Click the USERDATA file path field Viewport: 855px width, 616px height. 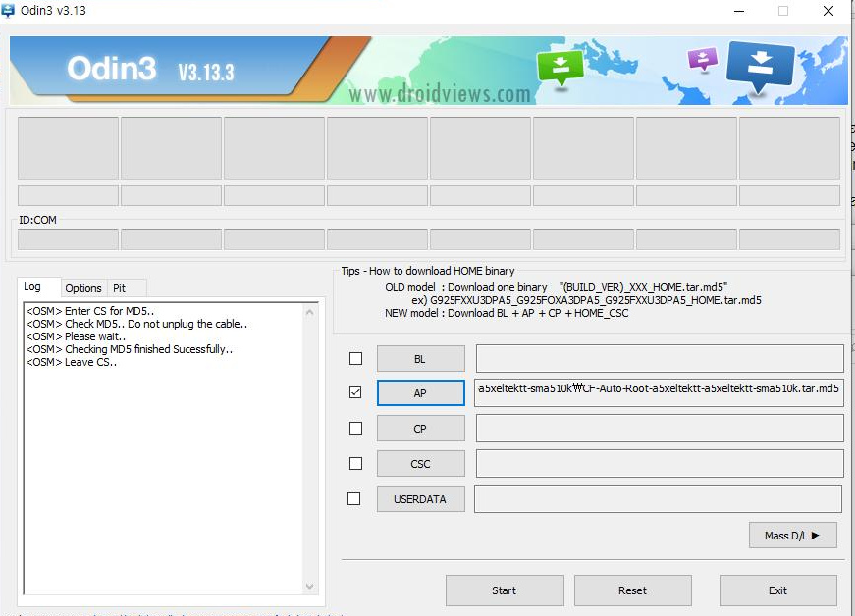(x=658, y=499)
